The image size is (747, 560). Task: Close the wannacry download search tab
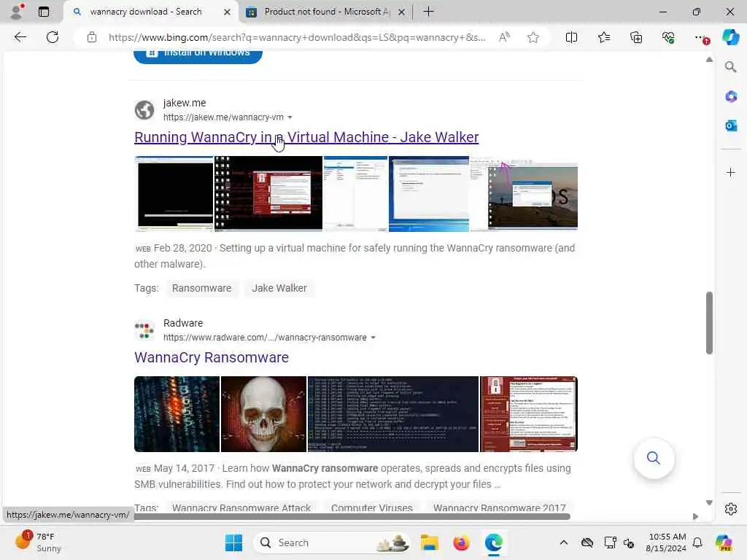pyautogui.click(x=228, y=12)
